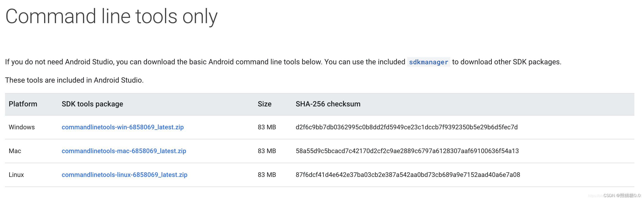Click the Mac platform cell
The height and width of the screenshot is (200, 644).
[15, 151]
